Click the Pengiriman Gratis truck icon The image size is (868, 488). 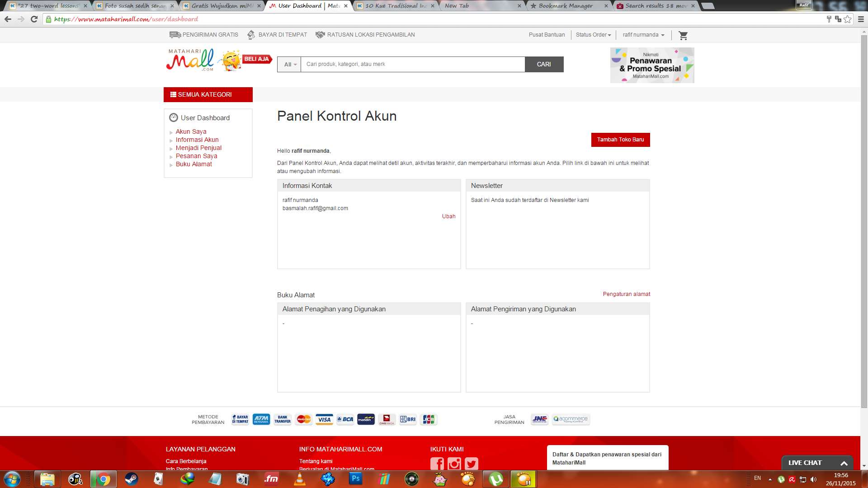tap(175, 35)
